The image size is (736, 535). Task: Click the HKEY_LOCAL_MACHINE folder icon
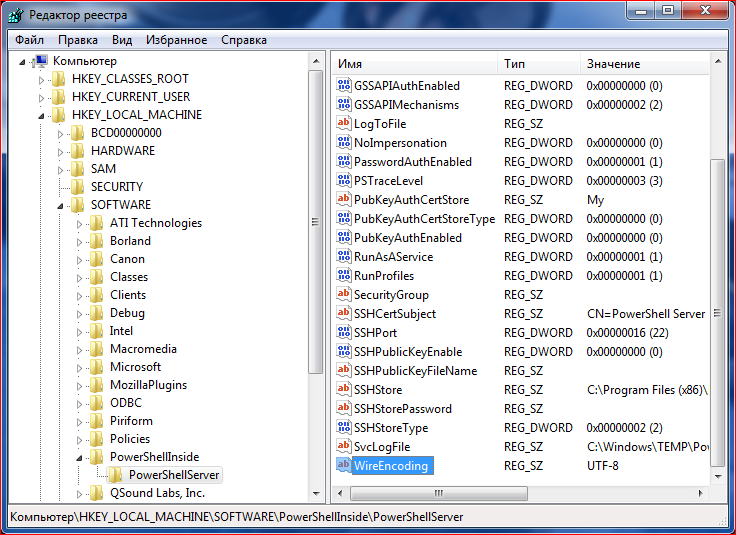[x=58, y=115]
